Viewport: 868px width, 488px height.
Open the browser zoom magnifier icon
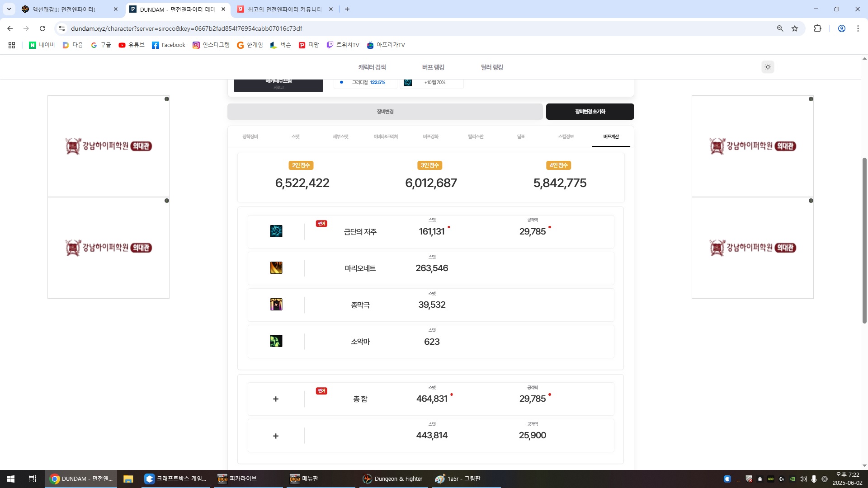[x=780, y=28]
